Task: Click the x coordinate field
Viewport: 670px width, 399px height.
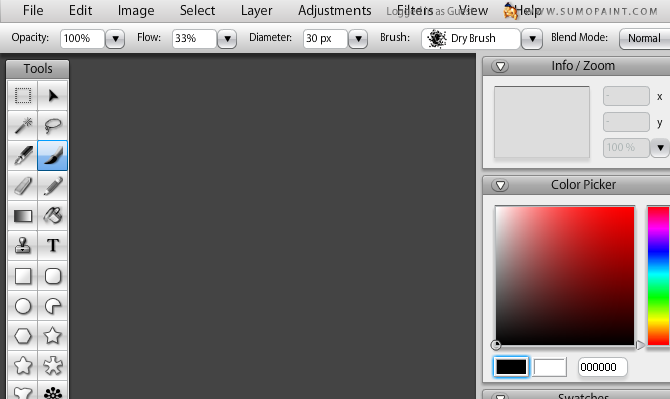Action: 626,96
